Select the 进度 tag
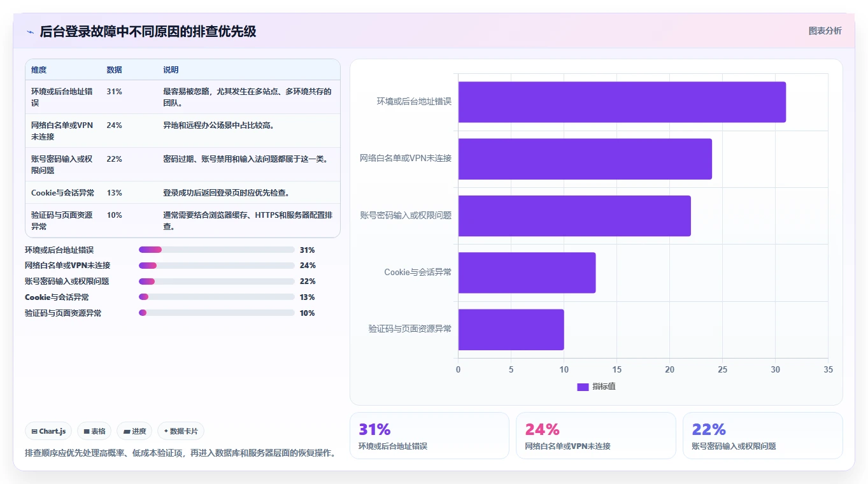The height and width of the screenshot is (484, 868). pyautogui.click(x=135, y=431)
